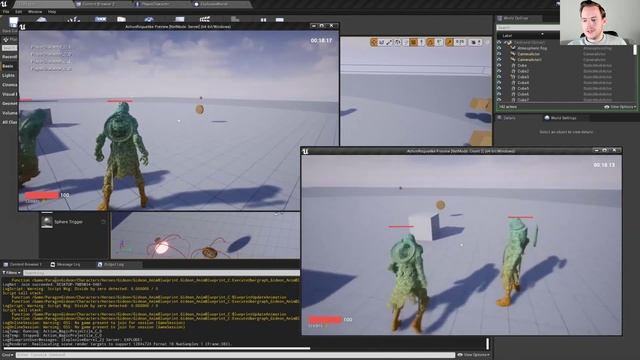Click the Build toolbar icon
The image size is (640, 360).
point(235,19)
